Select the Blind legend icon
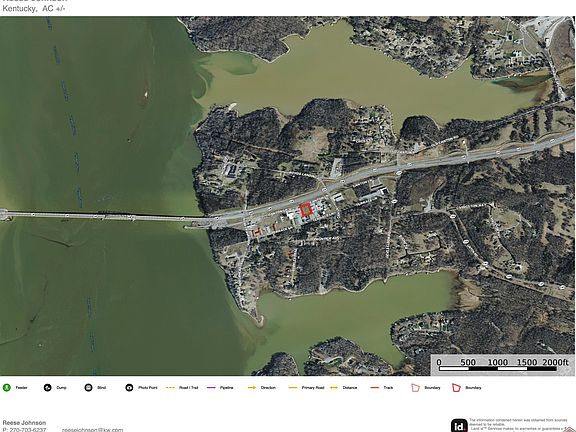 pos(88,388)
